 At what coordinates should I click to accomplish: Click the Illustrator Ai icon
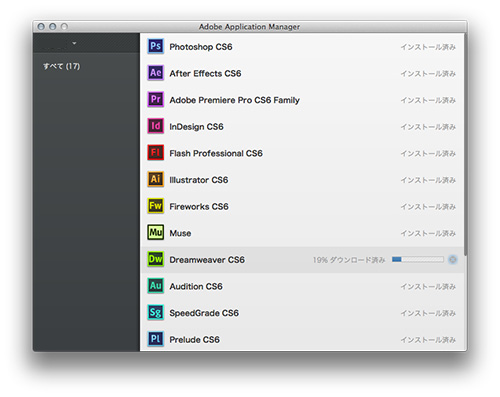tap(156, 179)
